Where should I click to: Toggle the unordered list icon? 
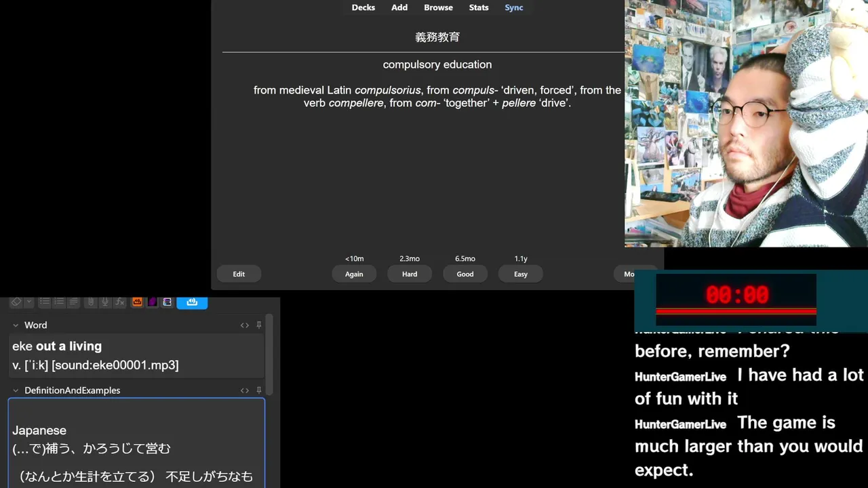click(45, 302)
